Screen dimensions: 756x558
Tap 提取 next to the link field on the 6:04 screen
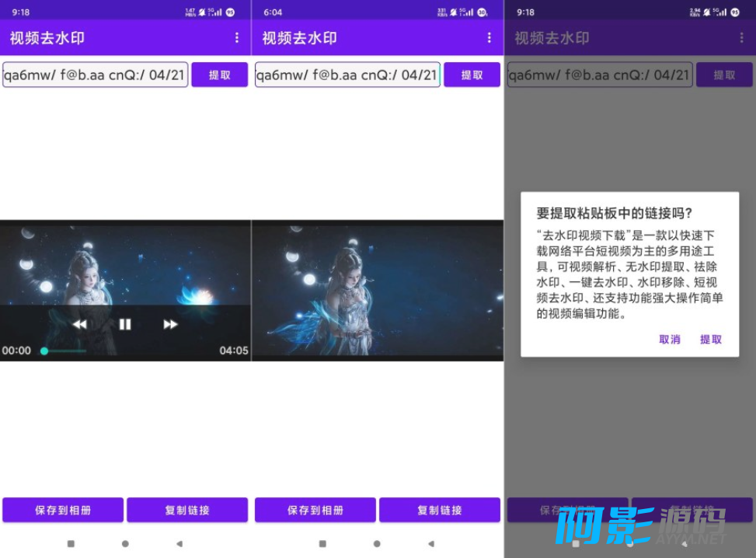click(472, 75)
